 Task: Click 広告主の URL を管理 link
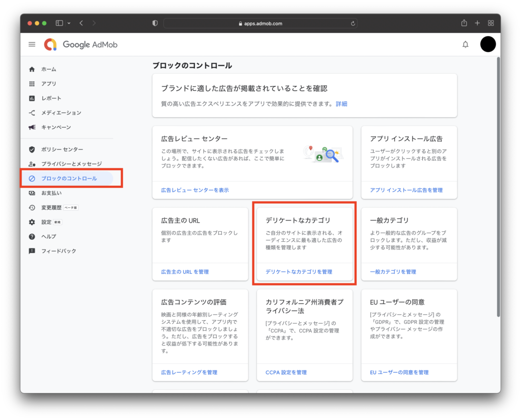pos(185,272)
